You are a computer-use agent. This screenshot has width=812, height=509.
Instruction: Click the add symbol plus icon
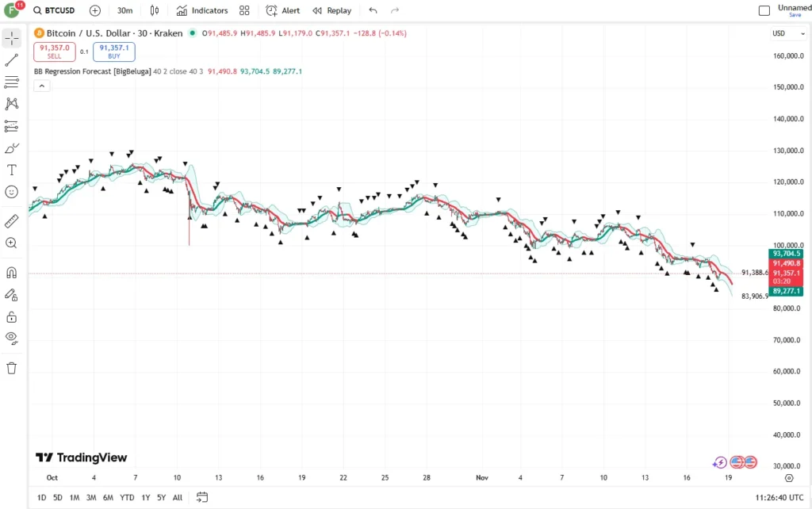(95, 10)
